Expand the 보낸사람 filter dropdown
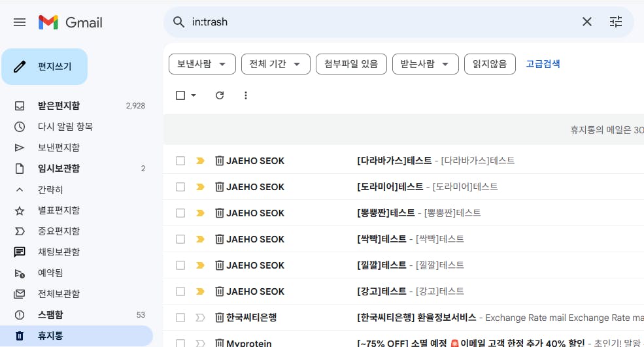The image size is (644, 347). [x=202, y=64]
